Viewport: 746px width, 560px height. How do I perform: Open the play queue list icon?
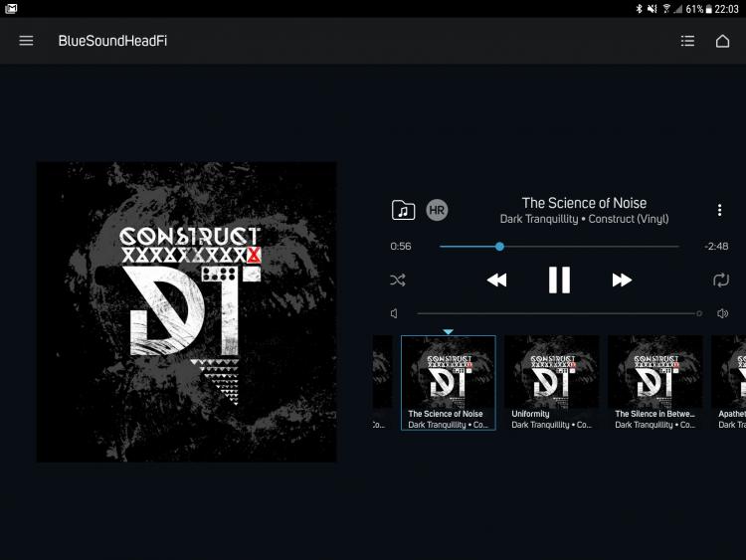pyautogui.click(x=687, y=41)
